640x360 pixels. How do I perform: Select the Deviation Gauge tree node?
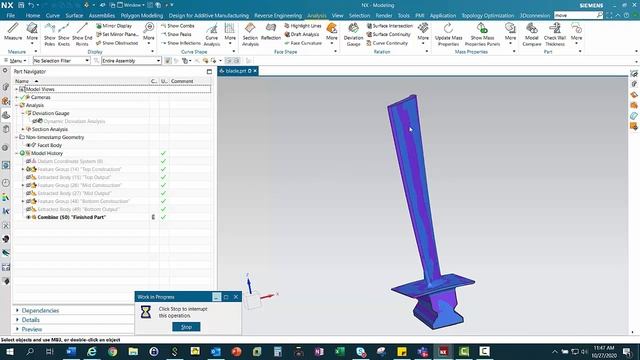tap(51, 113)
